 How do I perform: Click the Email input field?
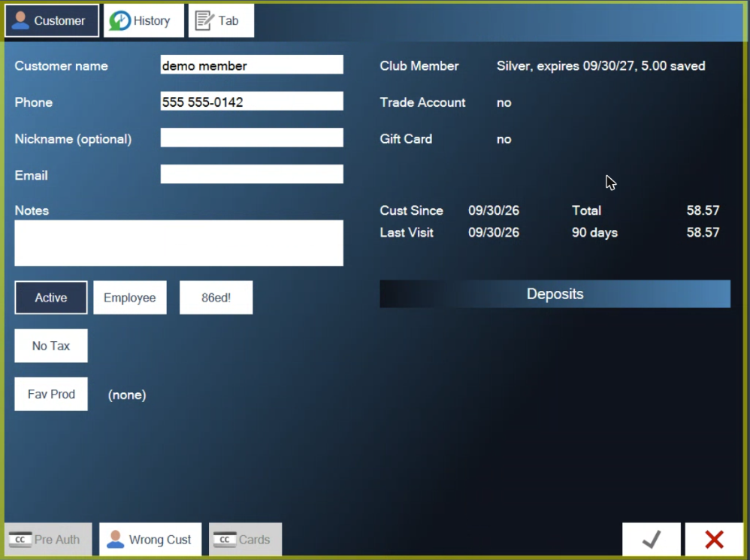(252, 174)
